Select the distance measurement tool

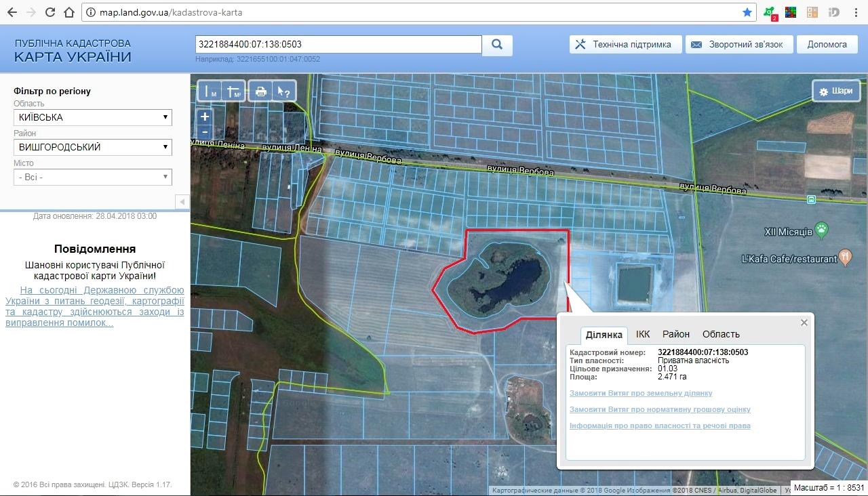coord(210,91)
